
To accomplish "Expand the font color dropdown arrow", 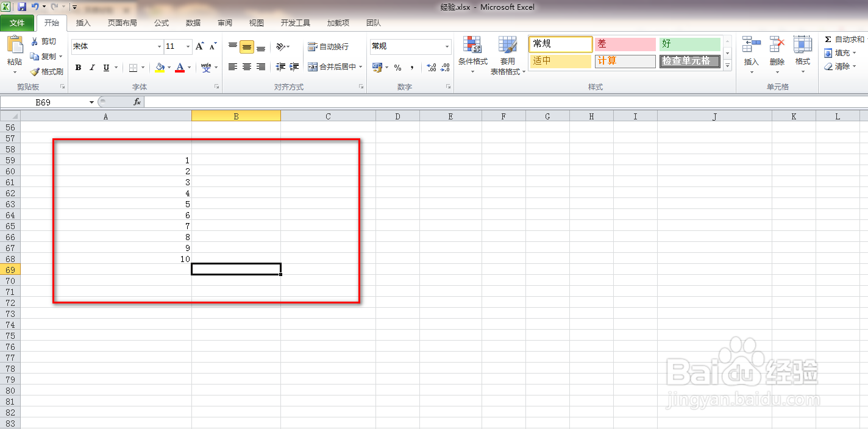I will coord(189,68).
